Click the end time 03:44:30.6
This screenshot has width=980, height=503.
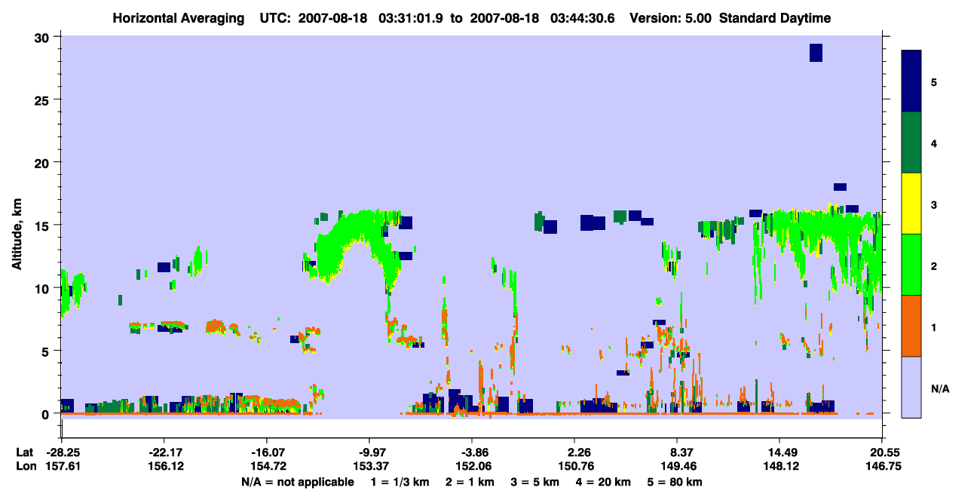(x=582, y=18)
